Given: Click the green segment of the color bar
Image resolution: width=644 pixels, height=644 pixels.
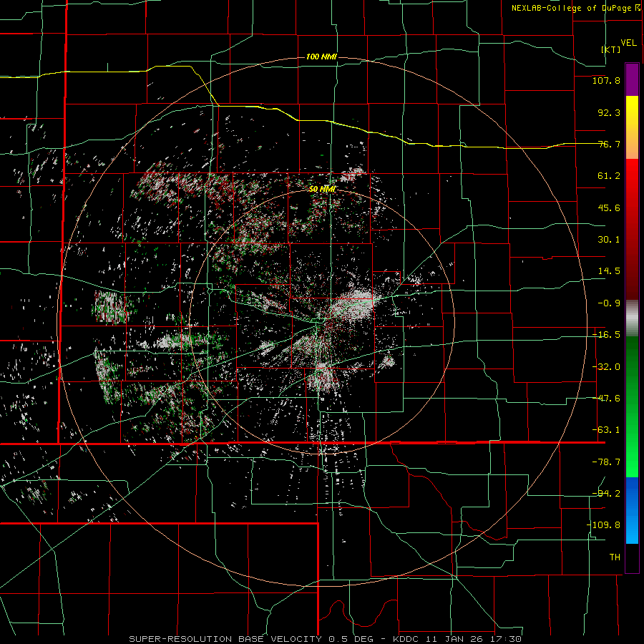Looking at the screenshot, I should pyautogui.click(x=632, y=406).
